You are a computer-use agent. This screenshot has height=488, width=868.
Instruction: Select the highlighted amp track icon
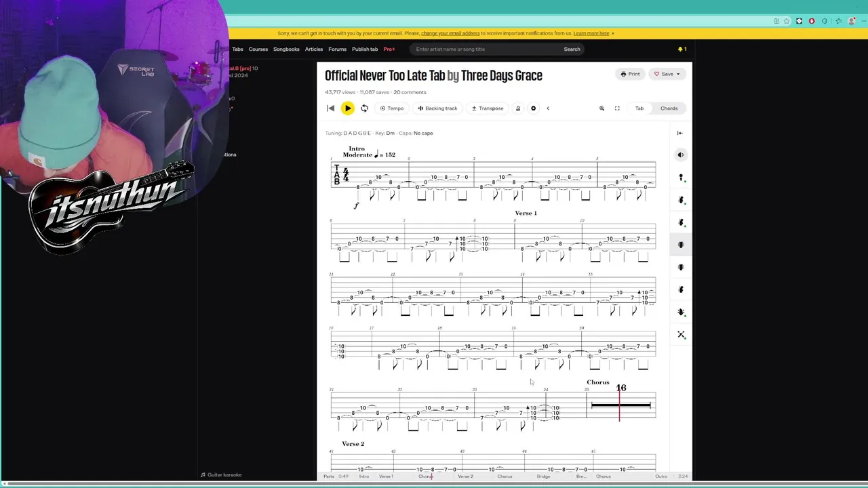[x=681, y=245]
